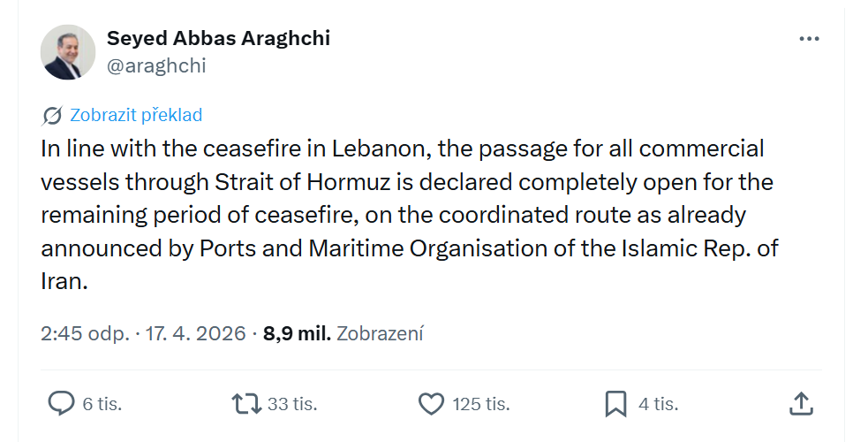
Task: Click the 8,9 mil. view count
Action: click(x=297, y=333)
